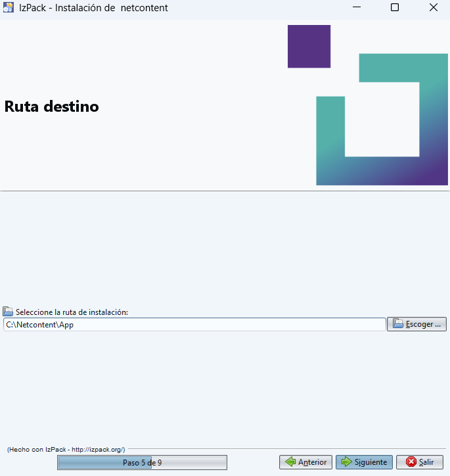Click the folder icon beside Escoger
Image resolution: width=450 pixels, height=476 pixels.
coord(397,323)
